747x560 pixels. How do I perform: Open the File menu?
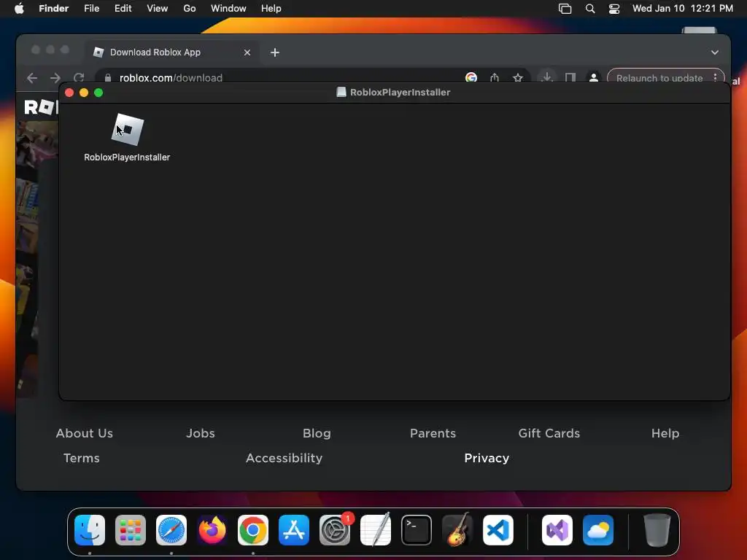[91, 9]
